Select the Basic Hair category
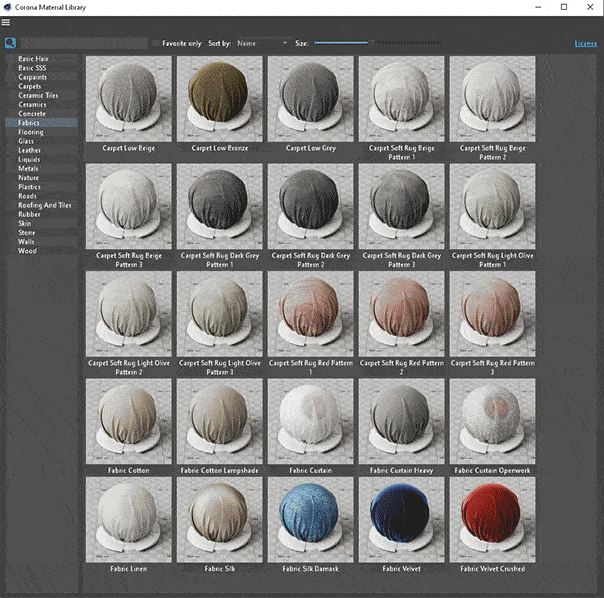604x598 pixels. pyautogui.click(x=33, y=59)
